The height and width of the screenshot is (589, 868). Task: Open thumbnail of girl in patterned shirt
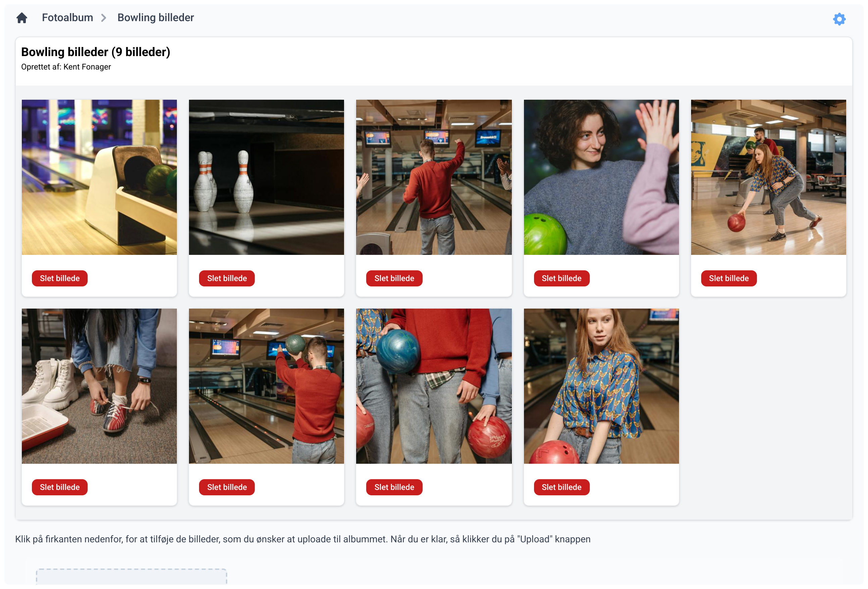[x=601, y=386]
